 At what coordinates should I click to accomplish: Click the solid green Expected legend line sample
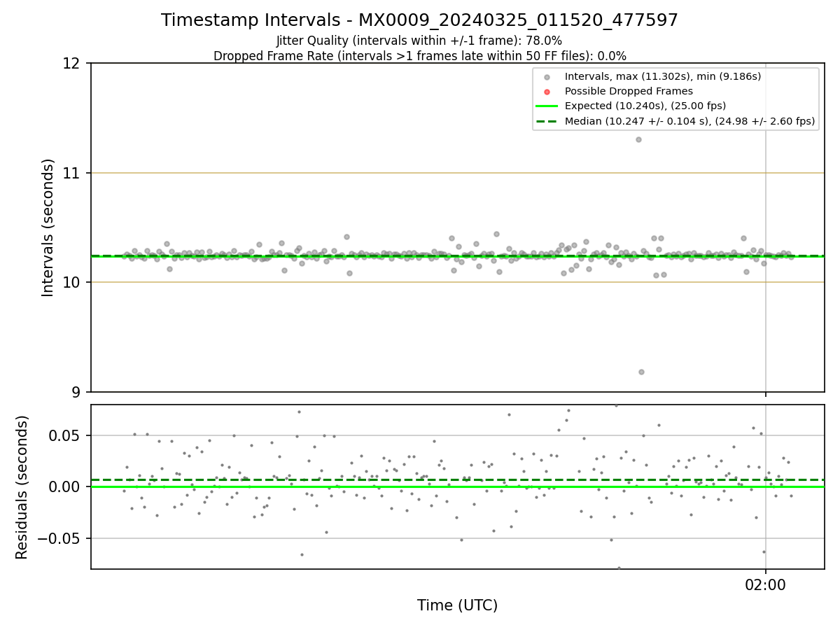[x=547, y=106]
